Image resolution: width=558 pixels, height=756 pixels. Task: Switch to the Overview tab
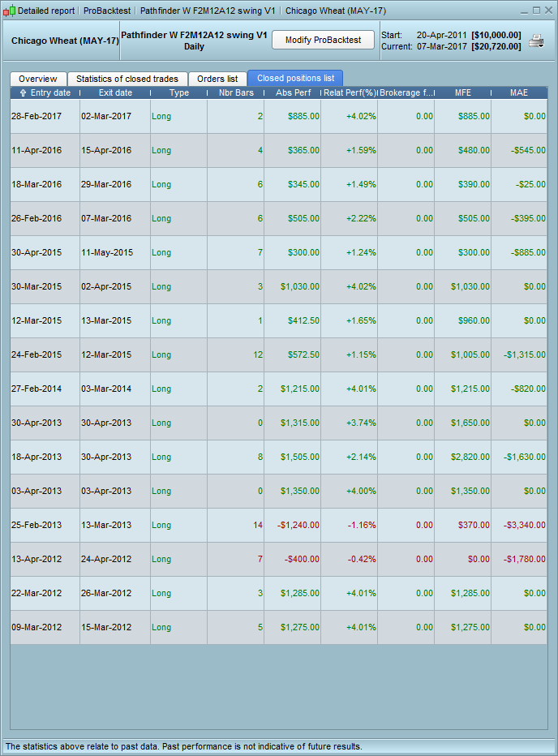click(x=38, y=79)
